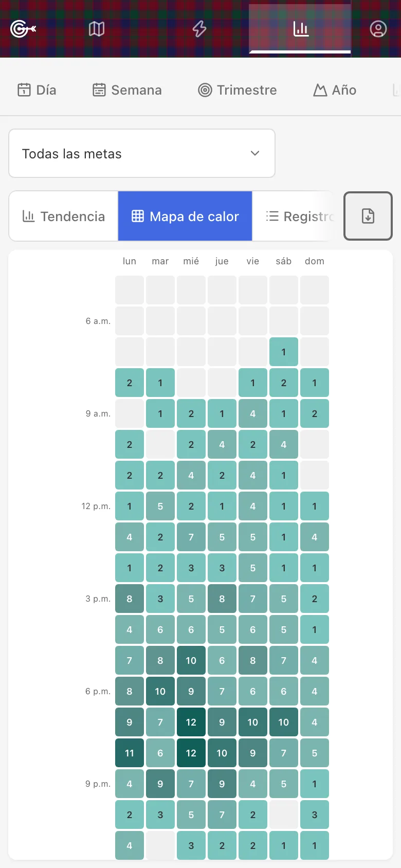Open the goals target icon
The height and width of the screenshot is (868, 401).
point(23,29)
